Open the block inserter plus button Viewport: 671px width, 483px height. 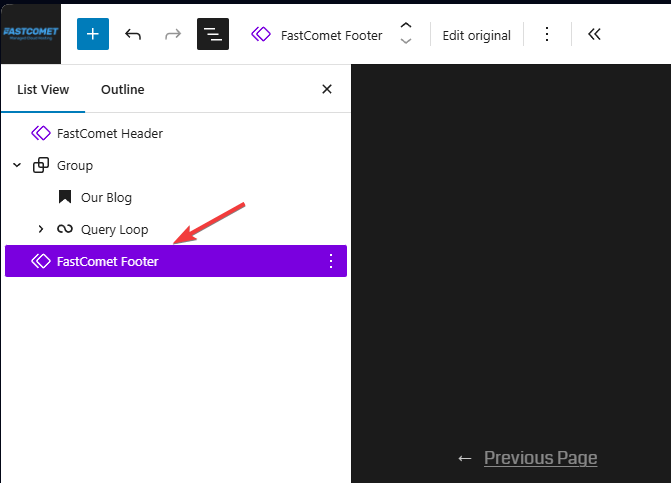coord(93,34)
